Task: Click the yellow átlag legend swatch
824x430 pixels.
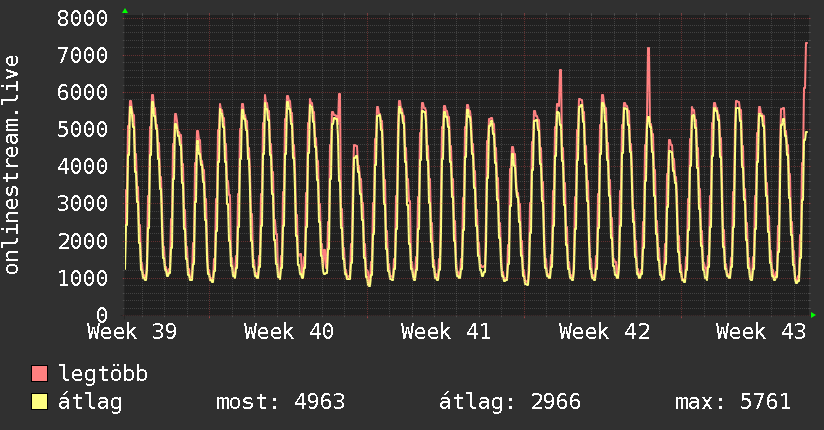Action: tap(39, 401)
